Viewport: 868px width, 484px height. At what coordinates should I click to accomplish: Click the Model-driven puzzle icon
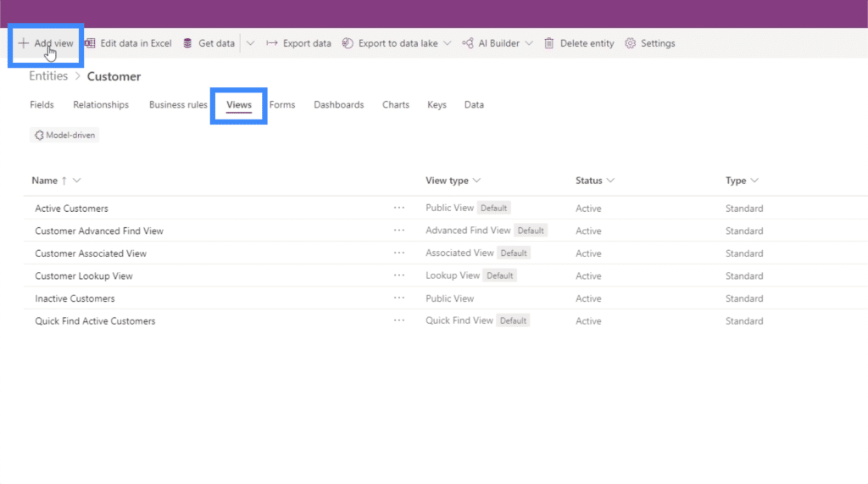[39, 135]
